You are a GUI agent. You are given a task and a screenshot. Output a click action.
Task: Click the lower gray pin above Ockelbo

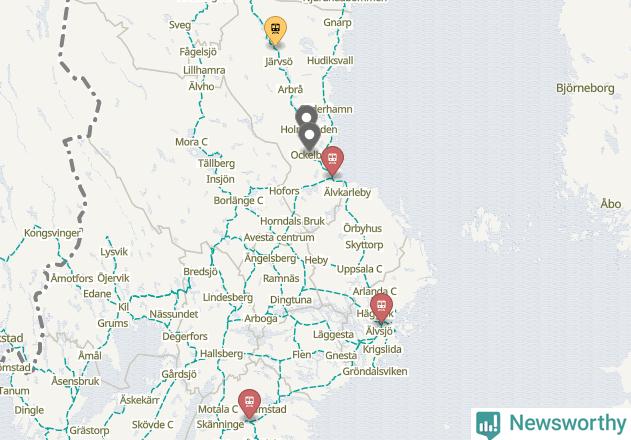[309, 136]
